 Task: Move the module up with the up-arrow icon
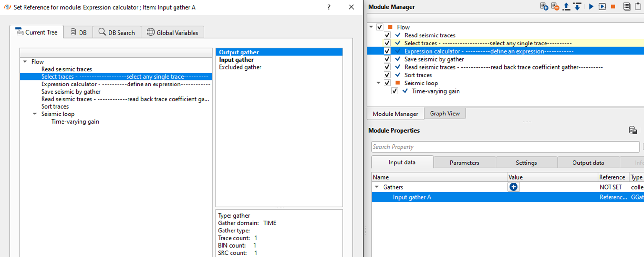pos(566,6)
